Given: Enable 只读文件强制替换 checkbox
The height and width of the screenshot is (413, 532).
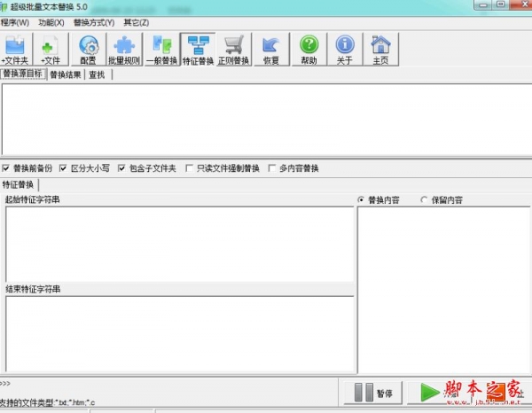Looking at the screenshot, I should click(189, 168).
